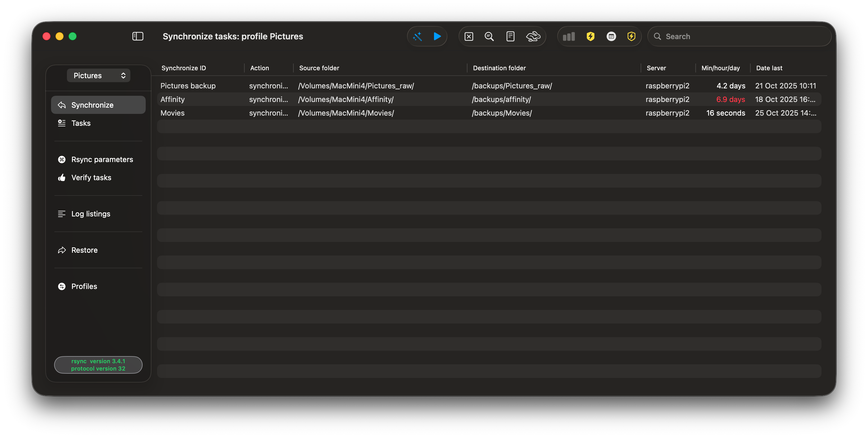The image size is (868, 438).
Task: Open Log listings view
Action: [x=91, y=214]
